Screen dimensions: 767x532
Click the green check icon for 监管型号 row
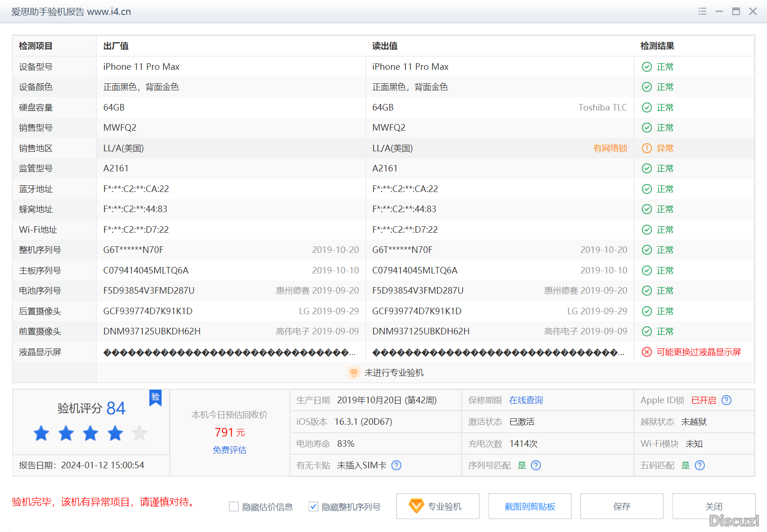point(647,169)
